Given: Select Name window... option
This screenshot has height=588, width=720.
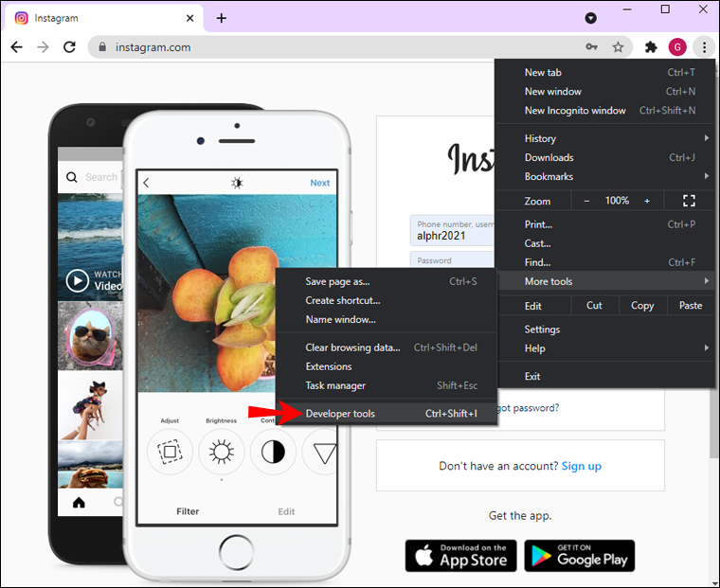Looking at the screenshot, I should (387, 319).
